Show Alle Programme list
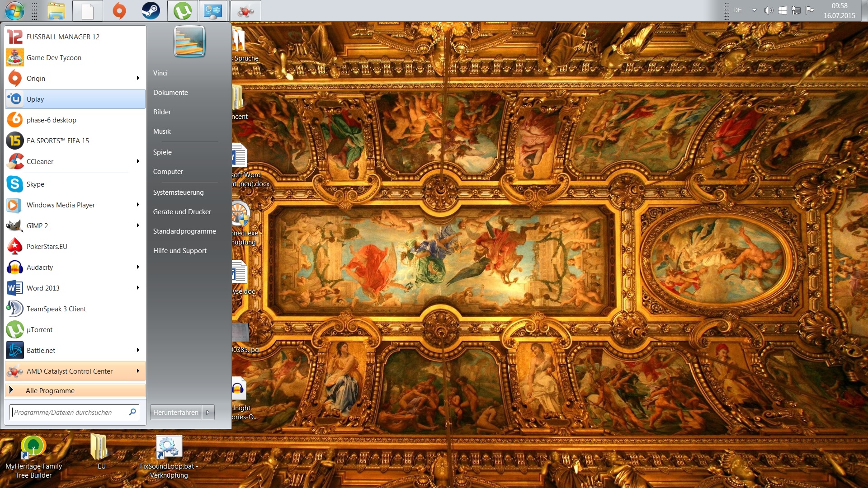This screenshot has width=868, height=488. pyautogui.click(x=75, y=391)
